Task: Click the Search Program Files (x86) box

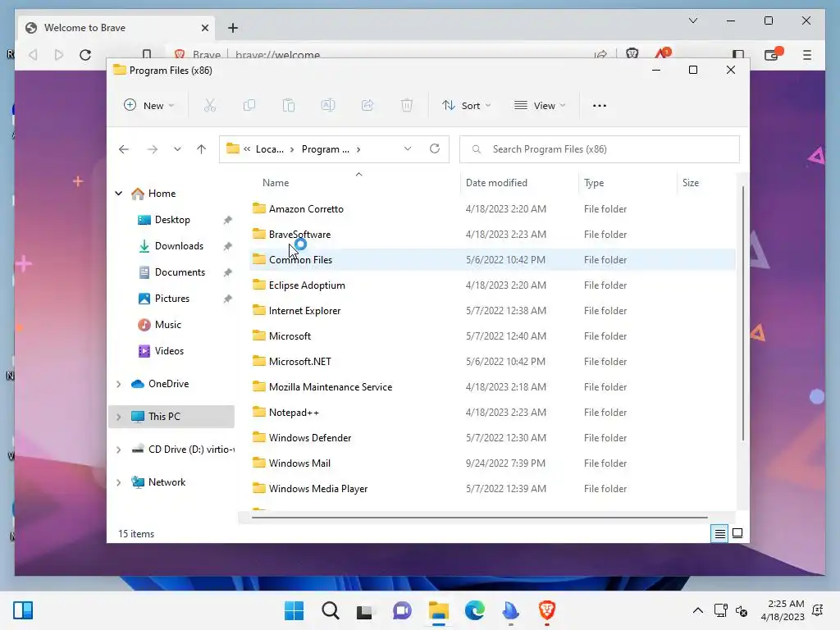Action: click(x=600, y=149)
